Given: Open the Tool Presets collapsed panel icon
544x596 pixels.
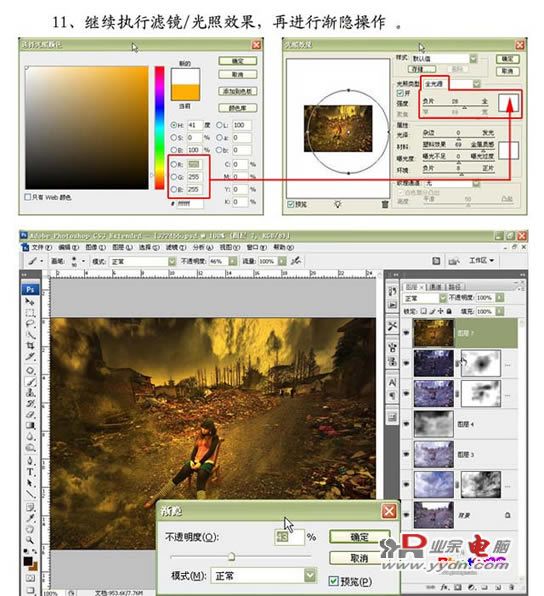Looking at the screenshot, I should pyautogui.click(x=392, y=326).
